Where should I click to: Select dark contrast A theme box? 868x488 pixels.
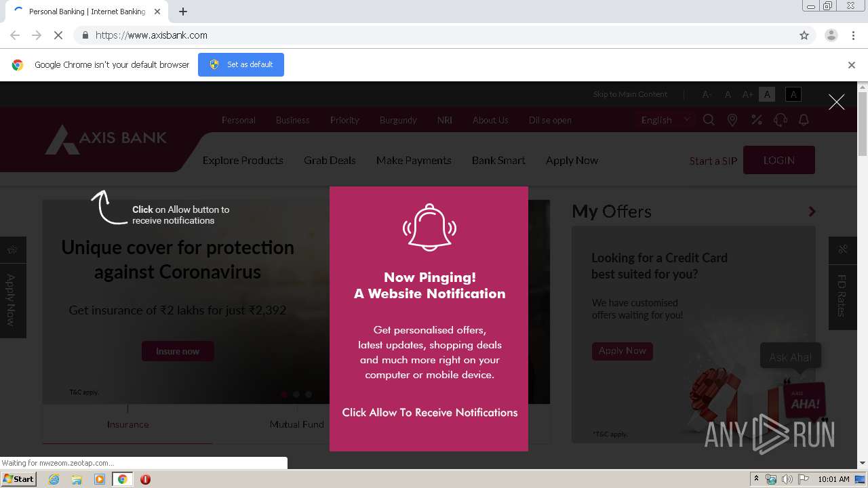pyautogui.click(x=767, y=94)
